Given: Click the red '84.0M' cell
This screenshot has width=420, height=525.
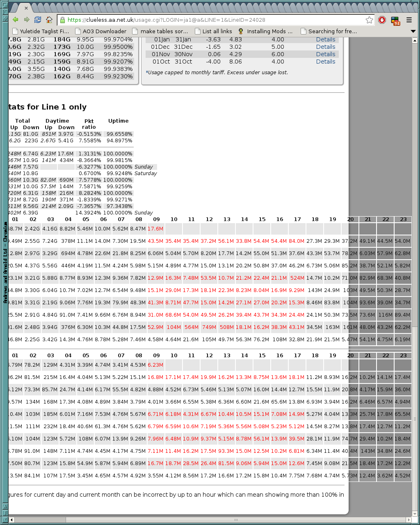Looking at the screenshot, I should tap(297, 241).
